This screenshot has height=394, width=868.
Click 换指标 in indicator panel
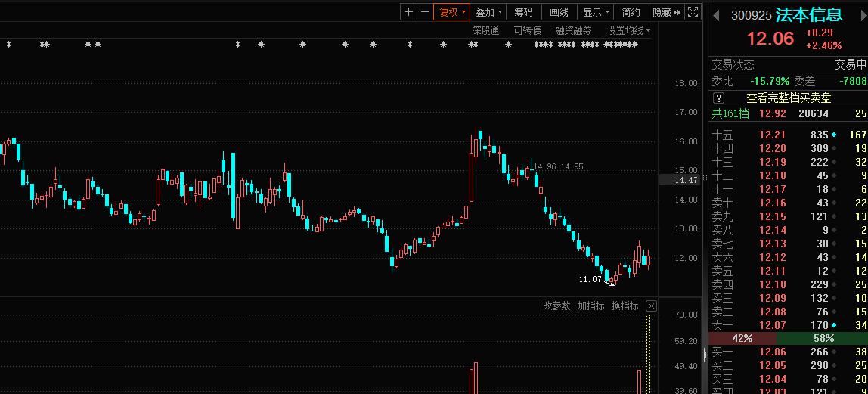click(x=625, y=306)
